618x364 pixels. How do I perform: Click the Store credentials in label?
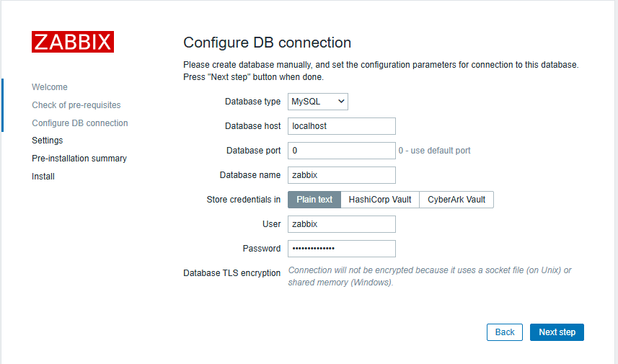point(243,200)
